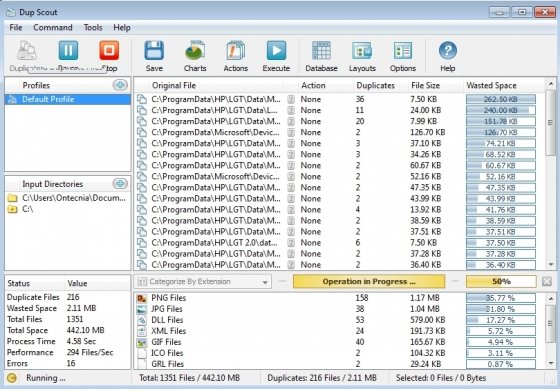This screenshot has height=389, width=560.
Task: Click the 35.77 % percentage bar
Action: click(501, 298)
